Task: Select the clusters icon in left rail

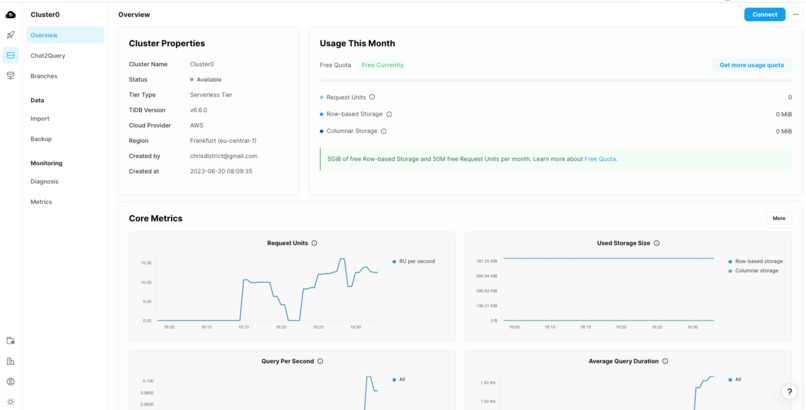Action: pyautogui.click(x=10, y=55)
